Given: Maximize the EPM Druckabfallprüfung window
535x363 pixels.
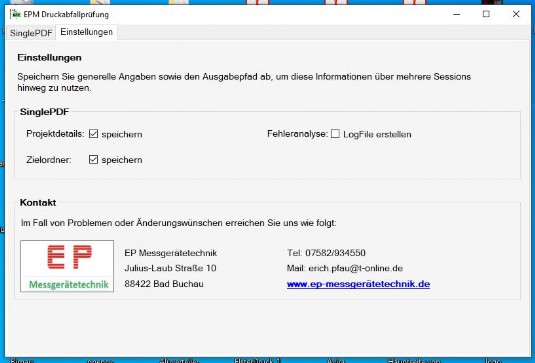Looking at the screenshot, I should (x=486, y=14).
